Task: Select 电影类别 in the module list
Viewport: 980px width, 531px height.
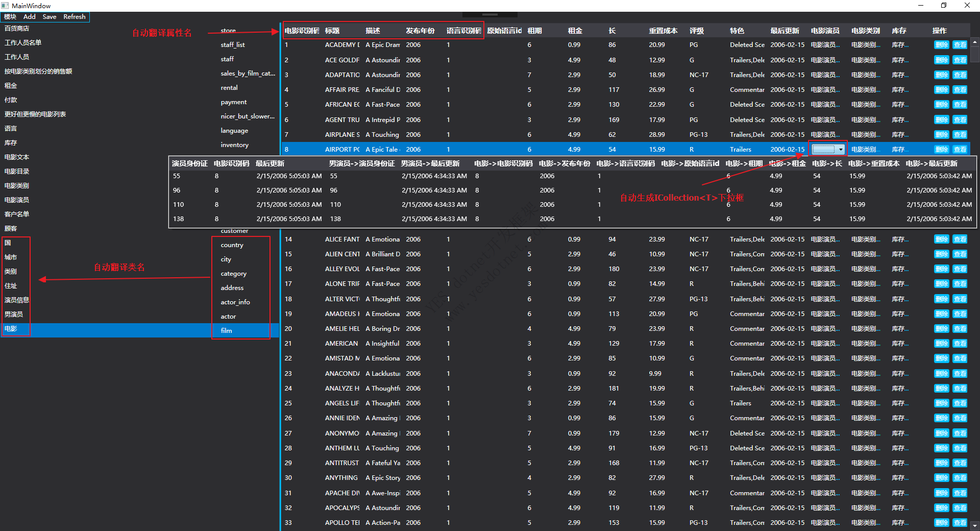Action: click(x=17, y=186)
